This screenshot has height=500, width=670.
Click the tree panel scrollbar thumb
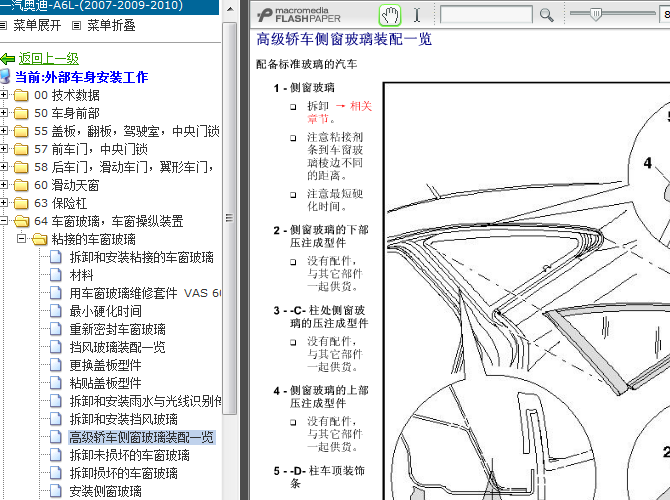tap(229, 218)
